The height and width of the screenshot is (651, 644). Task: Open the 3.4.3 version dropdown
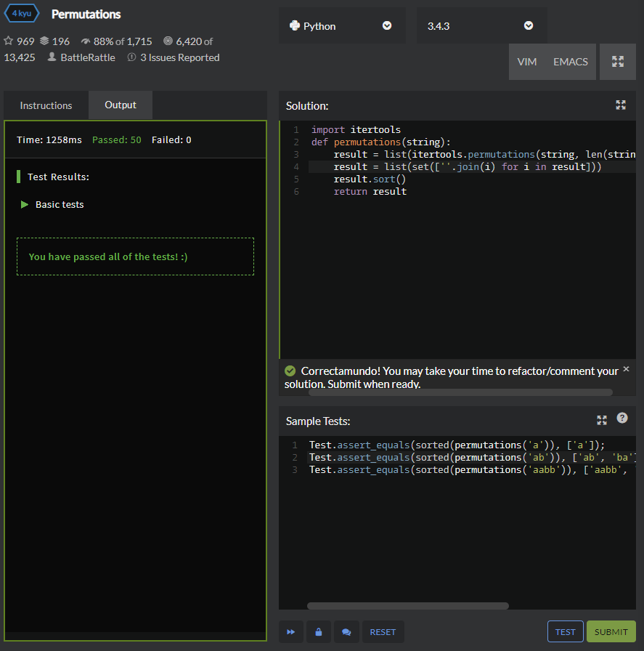click(x=481, y=25)
